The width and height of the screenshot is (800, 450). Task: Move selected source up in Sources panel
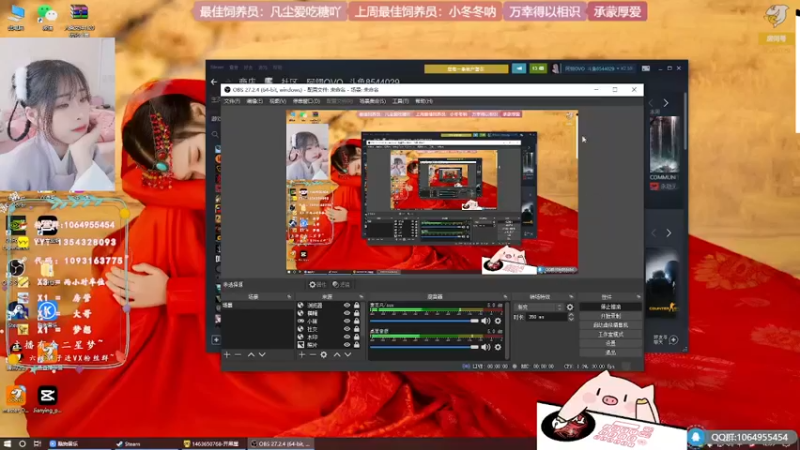coord(337,355)
